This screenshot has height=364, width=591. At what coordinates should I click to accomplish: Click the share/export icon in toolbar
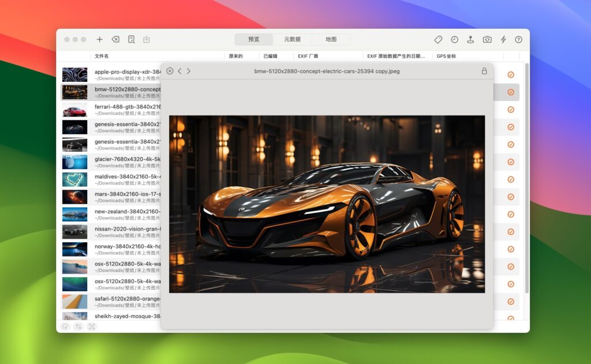point(147,39)
